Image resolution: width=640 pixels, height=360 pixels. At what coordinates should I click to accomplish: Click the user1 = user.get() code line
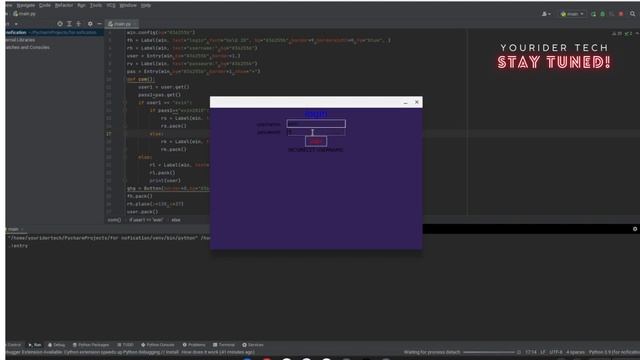click(164, 87)
